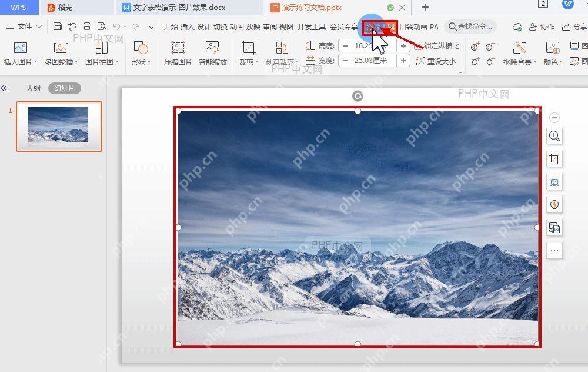
Task: Increase contrast with the half-circle plus icon
Action: tap(475, 47)
